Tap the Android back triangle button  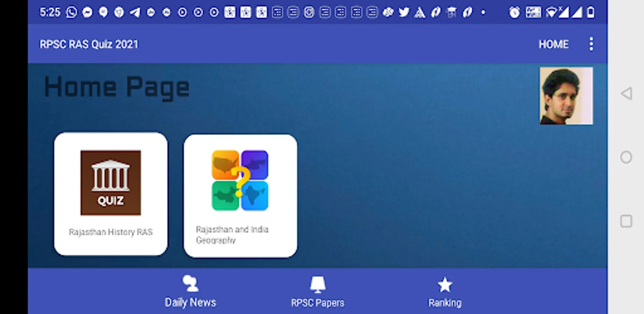(x=626, y=94)
